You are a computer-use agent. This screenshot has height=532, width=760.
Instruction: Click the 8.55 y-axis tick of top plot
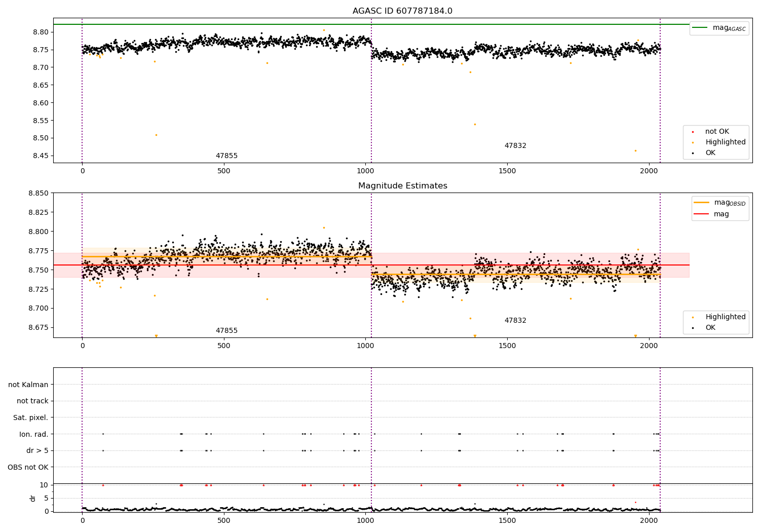coord(41,121)
